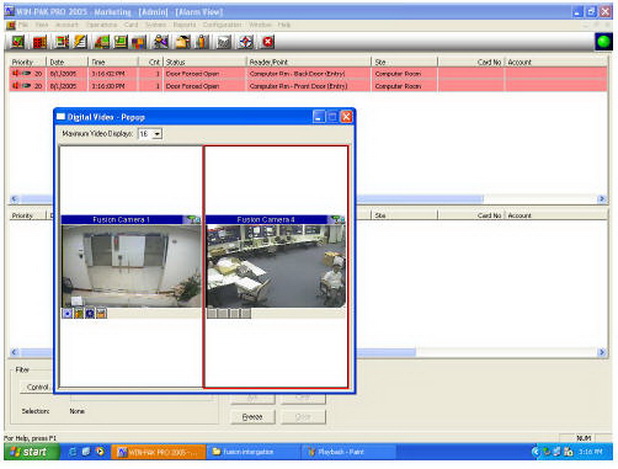Click the upper alarm list right scroll arrow
Screen dimensions: 618x469
601,199
